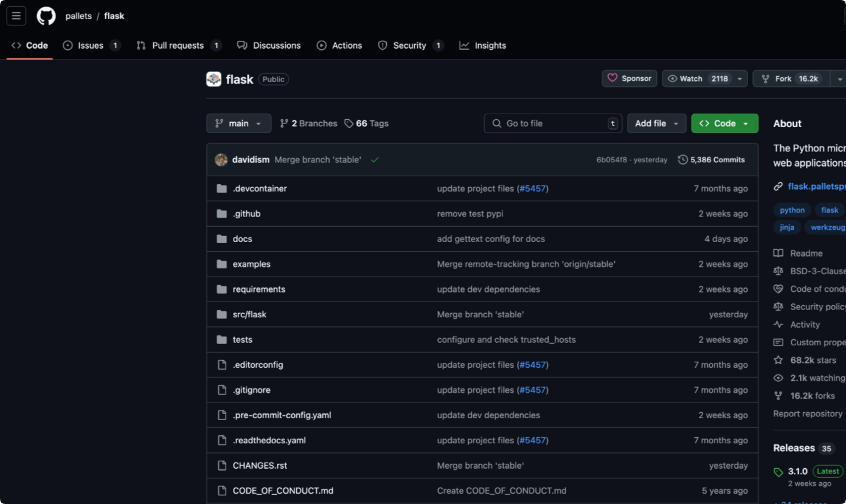
Task: Click the .gitignore file icon
Action: (x=222, y=390)
